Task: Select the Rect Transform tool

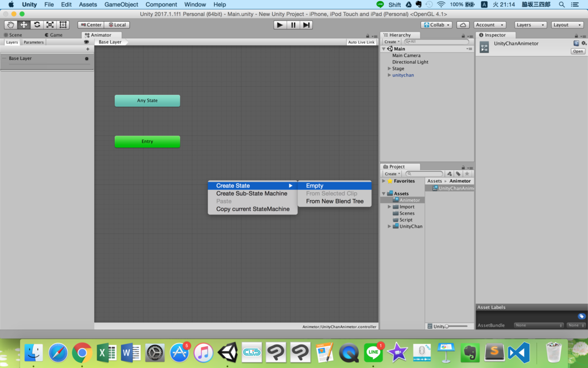Action: tap(63, 25)
